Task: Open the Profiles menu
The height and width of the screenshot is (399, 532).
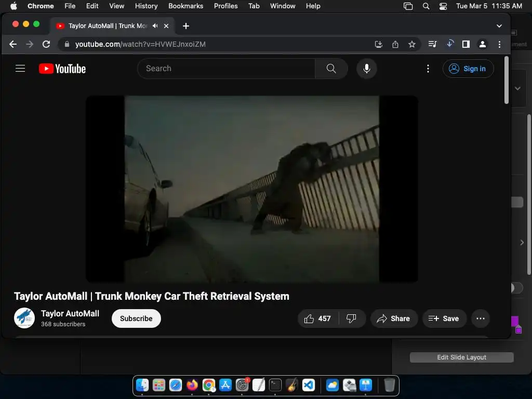Action: [x=225, y=6]
